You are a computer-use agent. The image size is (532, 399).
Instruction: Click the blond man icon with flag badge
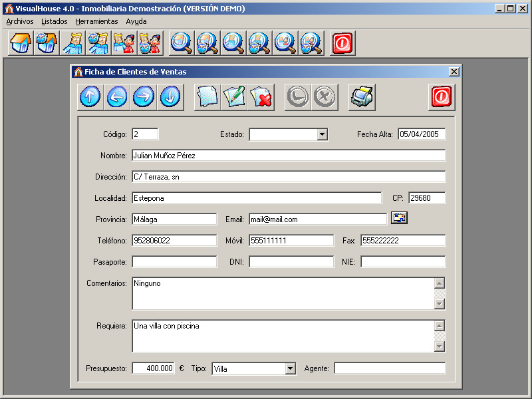click(98, 43)
